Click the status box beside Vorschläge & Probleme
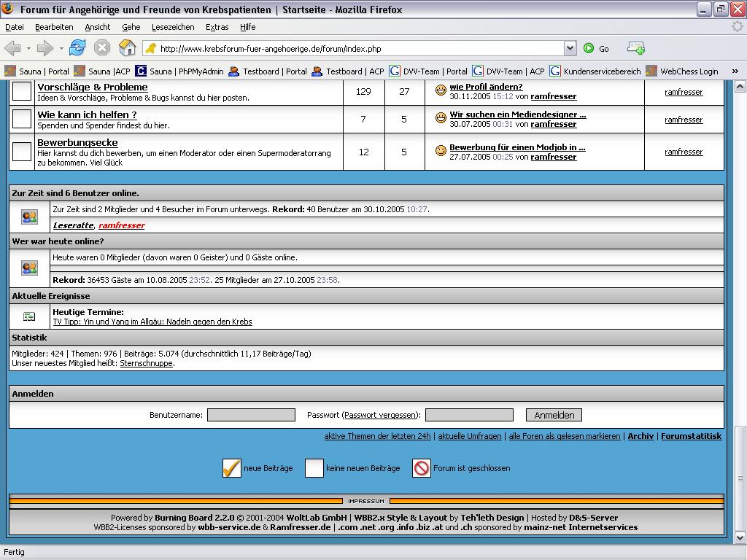The image size is (747, 560). click(x=23, y=91)
